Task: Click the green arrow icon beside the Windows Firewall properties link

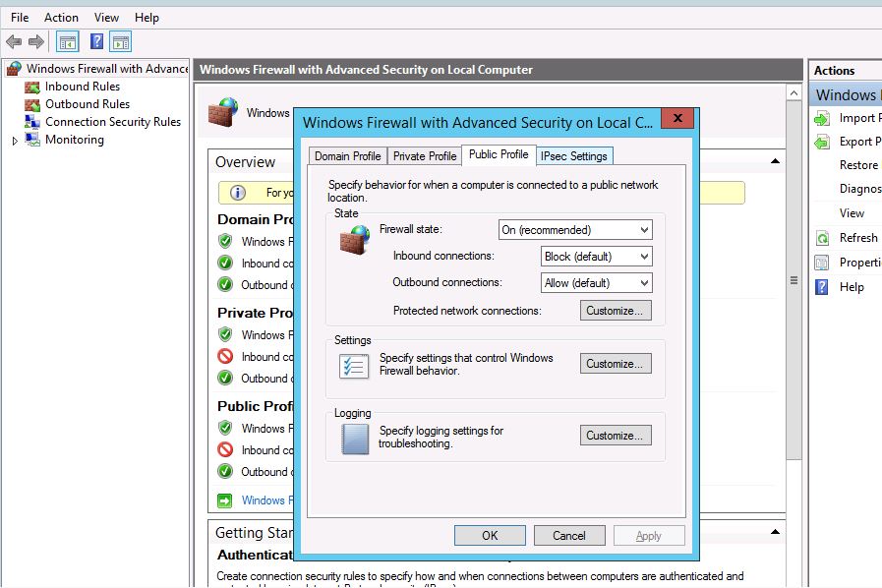Action: tap(225, 500)
